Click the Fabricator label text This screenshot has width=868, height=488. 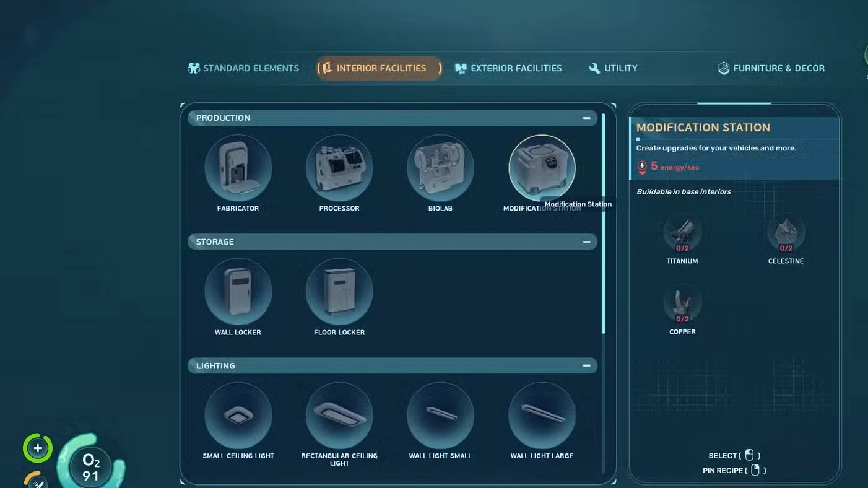(x=238, y=208)
